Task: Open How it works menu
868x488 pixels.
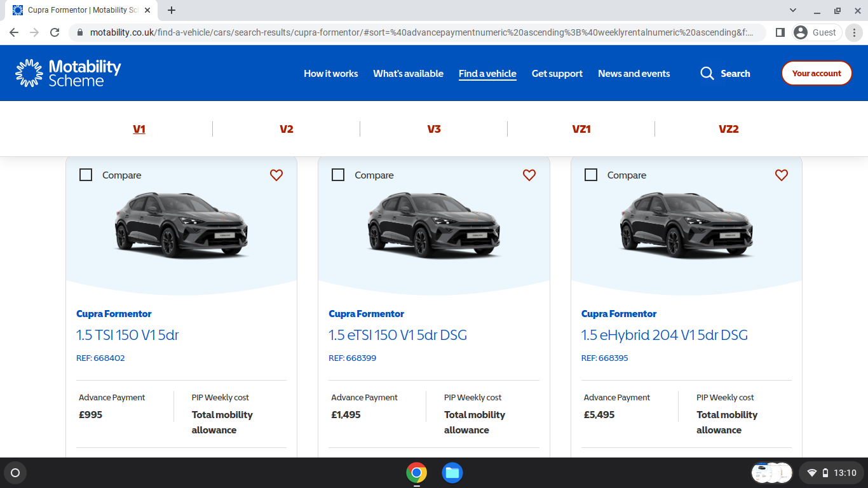Action: point(331,74)
